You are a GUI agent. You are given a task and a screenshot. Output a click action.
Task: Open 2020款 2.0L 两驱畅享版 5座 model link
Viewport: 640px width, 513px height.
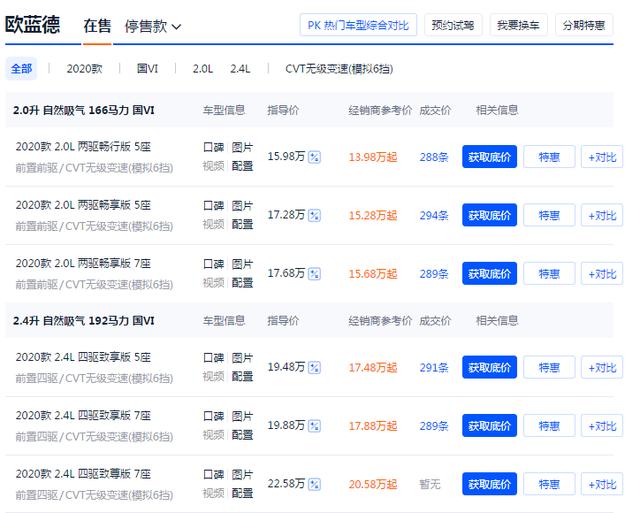[83, 205]
